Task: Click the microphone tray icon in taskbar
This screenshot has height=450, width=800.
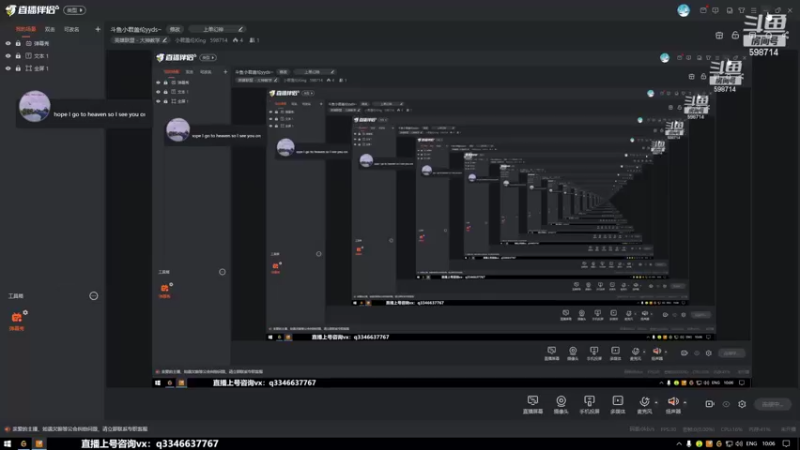Action: point(689,444)
